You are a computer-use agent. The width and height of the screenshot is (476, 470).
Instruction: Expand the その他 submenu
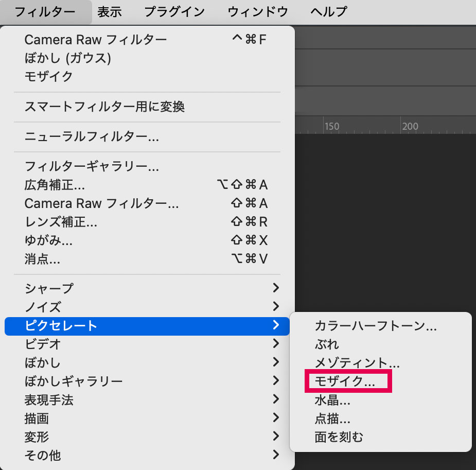(147, 456)
